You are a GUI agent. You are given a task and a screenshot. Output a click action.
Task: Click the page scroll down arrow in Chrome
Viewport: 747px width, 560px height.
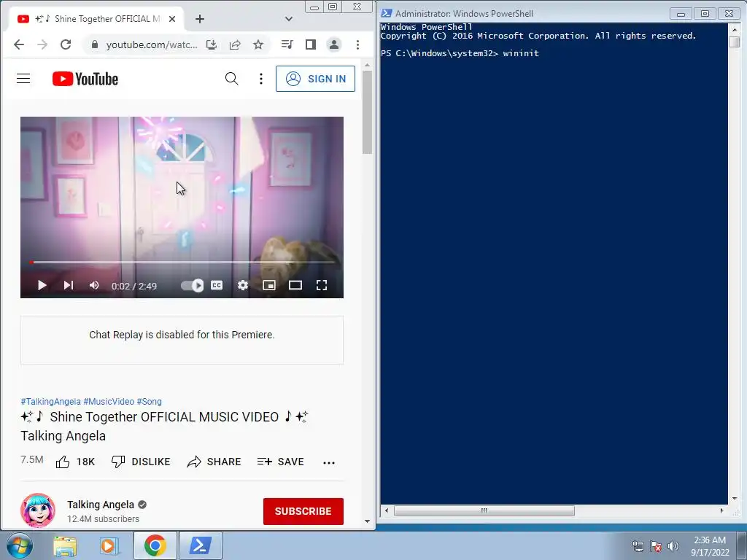(x=367, y=521)
